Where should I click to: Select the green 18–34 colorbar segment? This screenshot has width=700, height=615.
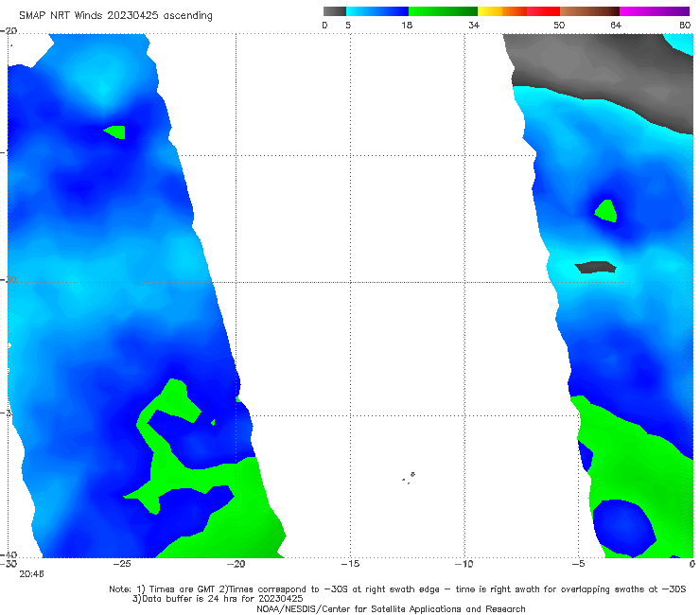point(443,11)
